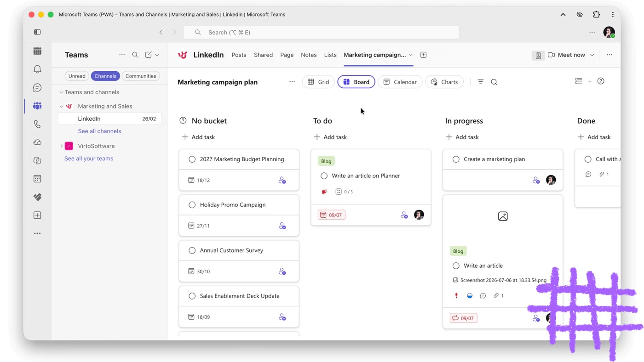Mark Create a marketing plan complete
The image size is (644, 362).
click(x=456, y=159)
